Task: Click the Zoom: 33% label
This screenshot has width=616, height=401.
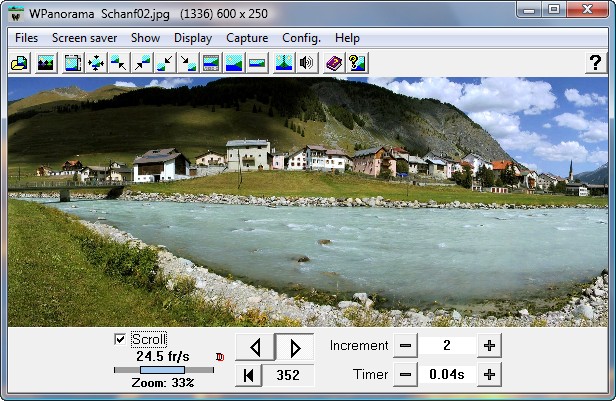Action: (163, 383)
